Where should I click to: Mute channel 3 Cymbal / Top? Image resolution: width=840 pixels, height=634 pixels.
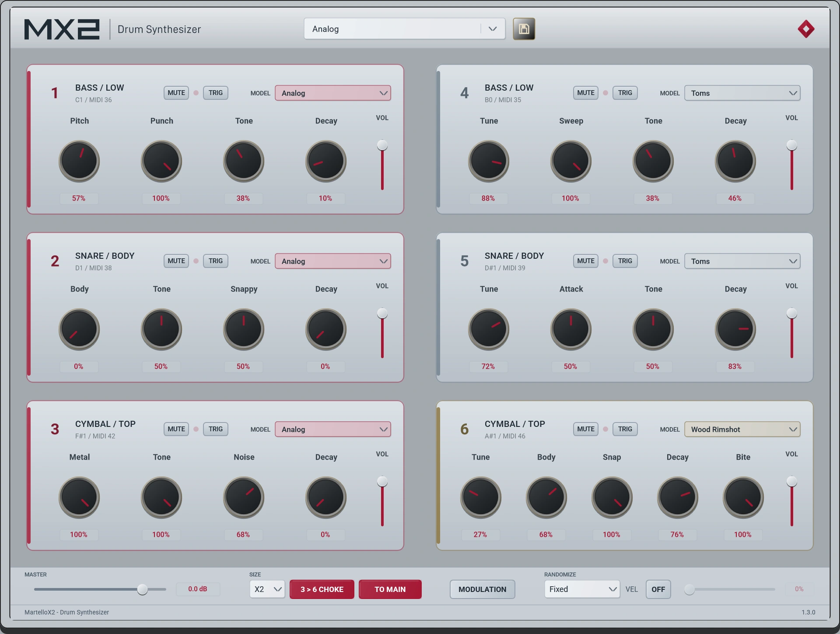(176, 429)
